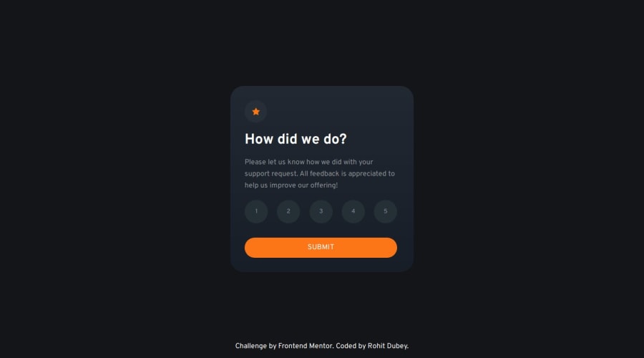644x358 pixels.
Task: Click the 'help us improve our offering!' line
Action: (291, 185)
